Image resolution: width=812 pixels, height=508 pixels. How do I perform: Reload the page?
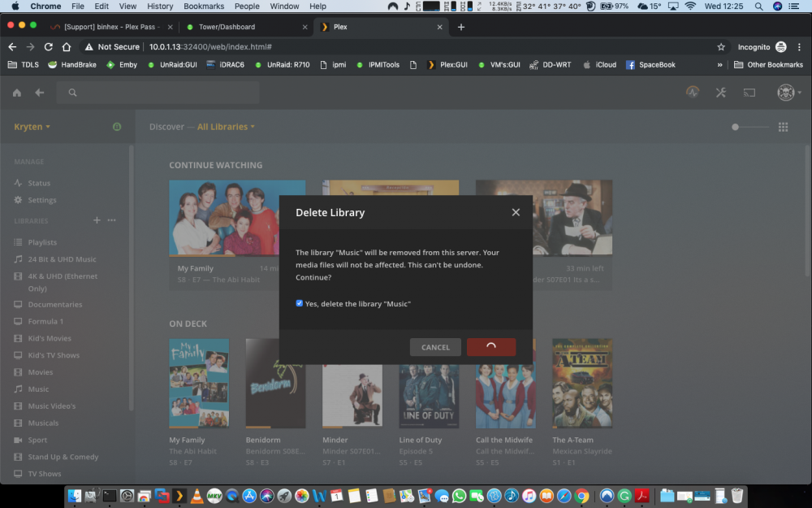tap(49, 46)
